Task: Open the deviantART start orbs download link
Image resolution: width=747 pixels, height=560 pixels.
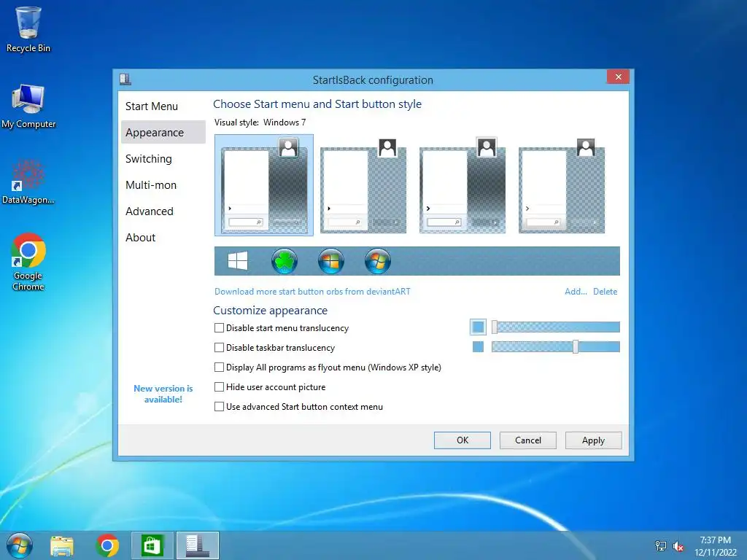Action: click(x=312, y=292)
